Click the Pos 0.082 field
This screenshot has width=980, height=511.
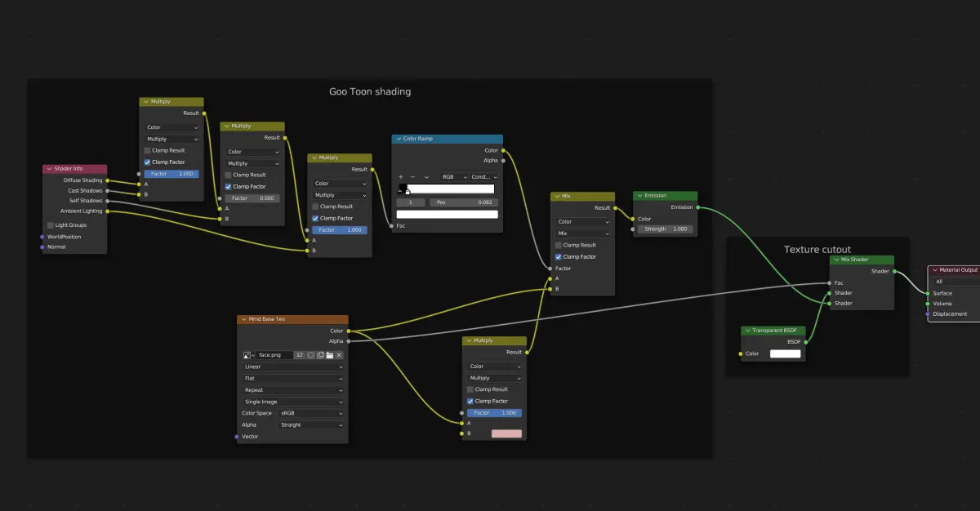[x=464, y=202]
